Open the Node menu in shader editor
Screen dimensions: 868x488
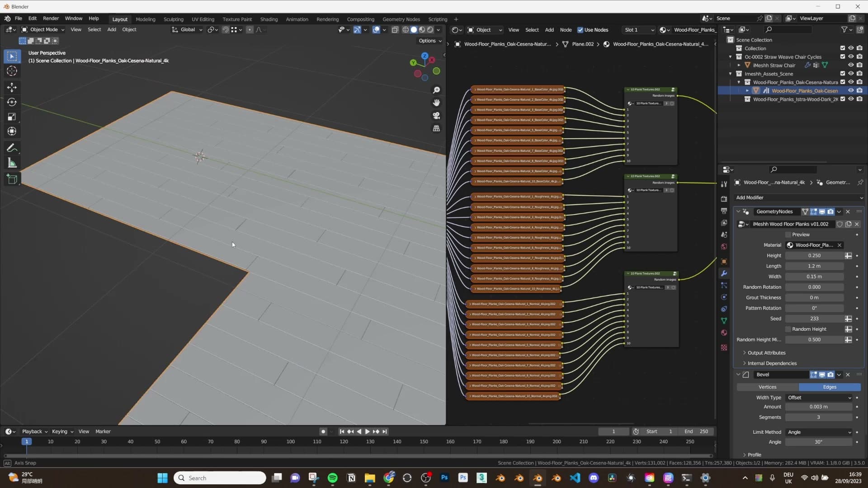[x=566, y=30]
